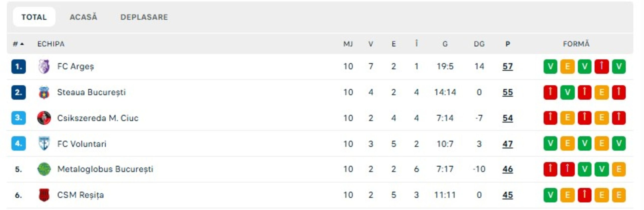Select the TOTAL tab
Viewport: 644px width, 210px height.
(34, 17)
